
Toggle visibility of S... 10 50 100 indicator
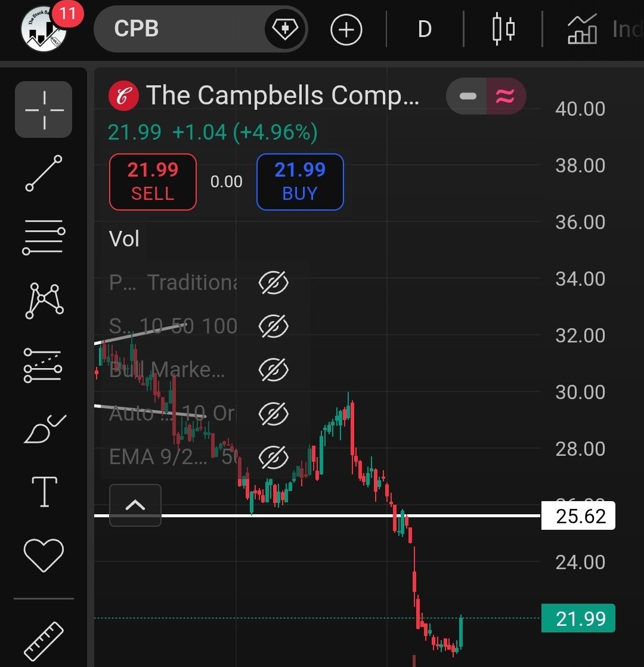click(273, 326)
